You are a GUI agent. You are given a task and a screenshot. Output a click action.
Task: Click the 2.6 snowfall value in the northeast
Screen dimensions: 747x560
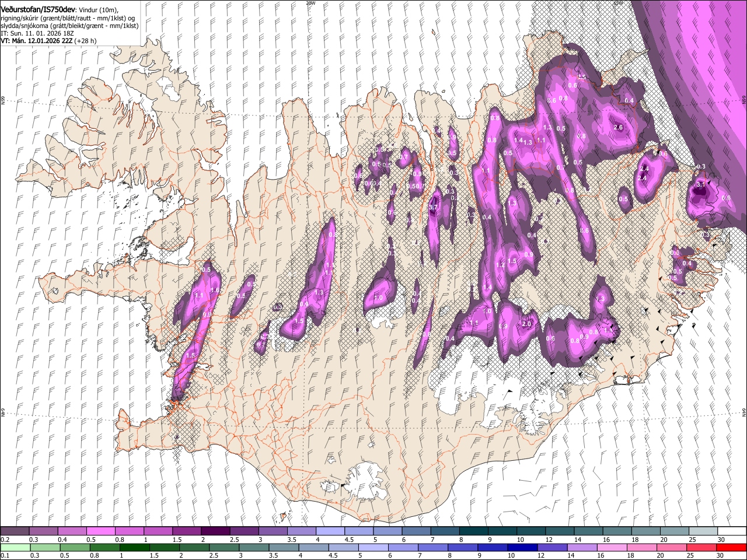pos(619,127)
